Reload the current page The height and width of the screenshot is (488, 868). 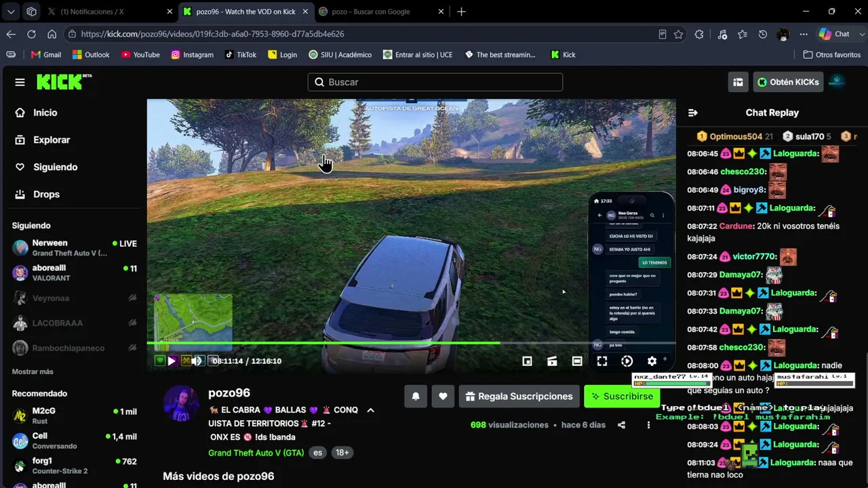(31, 34)
